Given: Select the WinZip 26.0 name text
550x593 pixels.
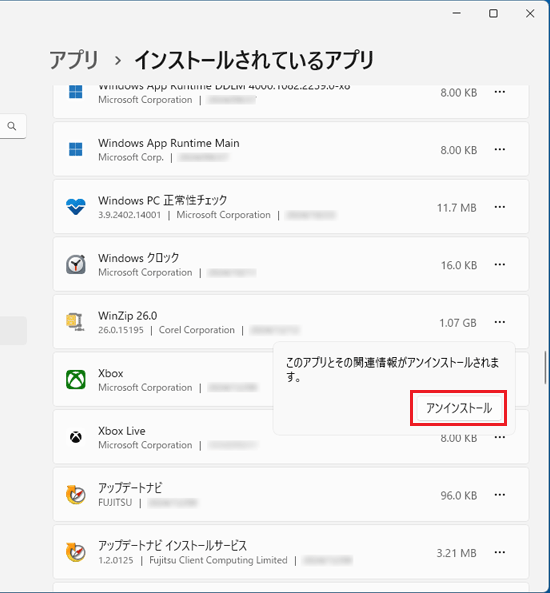Looking at the screenshot, I should click(127, 316).
